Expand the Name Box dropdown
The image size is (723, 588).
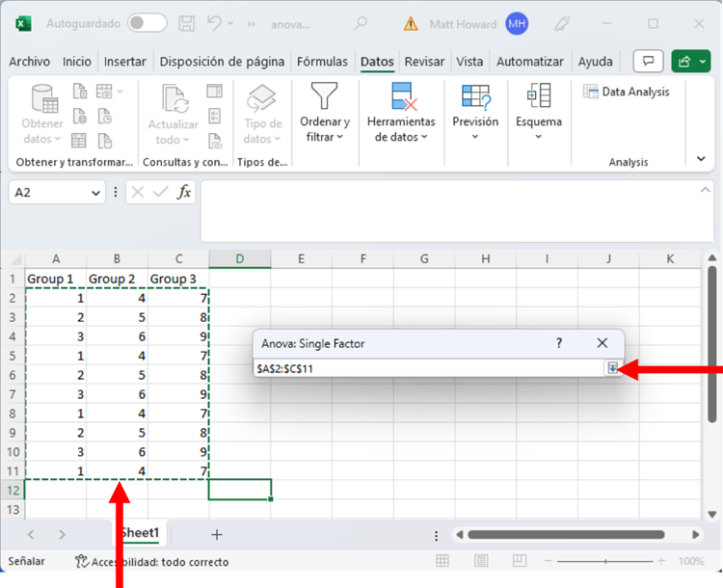click(95, 193)
